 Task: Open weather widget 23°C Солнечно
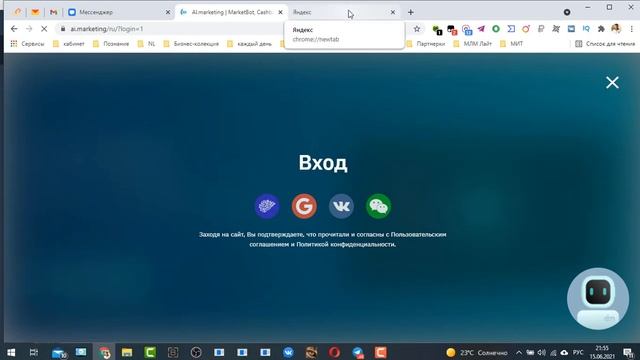coord(477,353)
